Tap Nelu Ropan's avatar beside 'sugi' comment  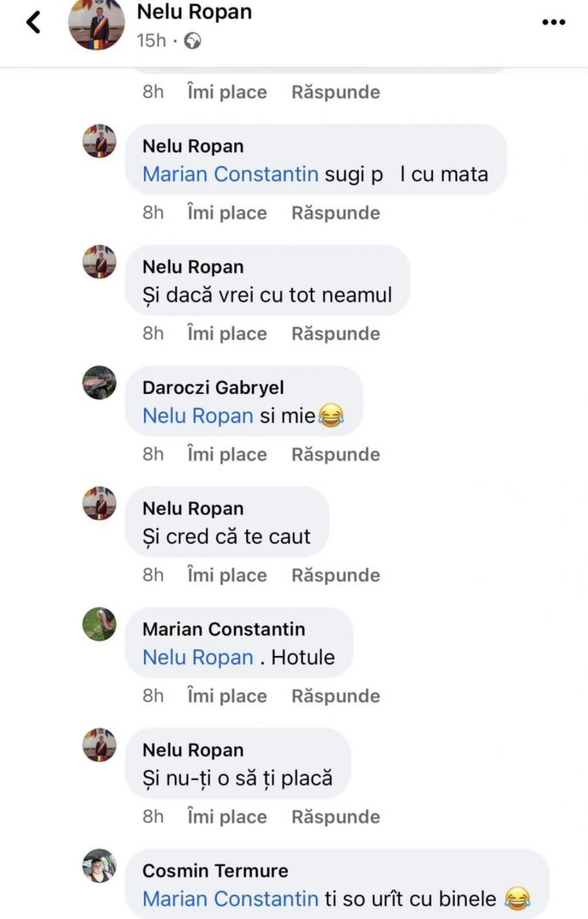[x=100, y=141]
